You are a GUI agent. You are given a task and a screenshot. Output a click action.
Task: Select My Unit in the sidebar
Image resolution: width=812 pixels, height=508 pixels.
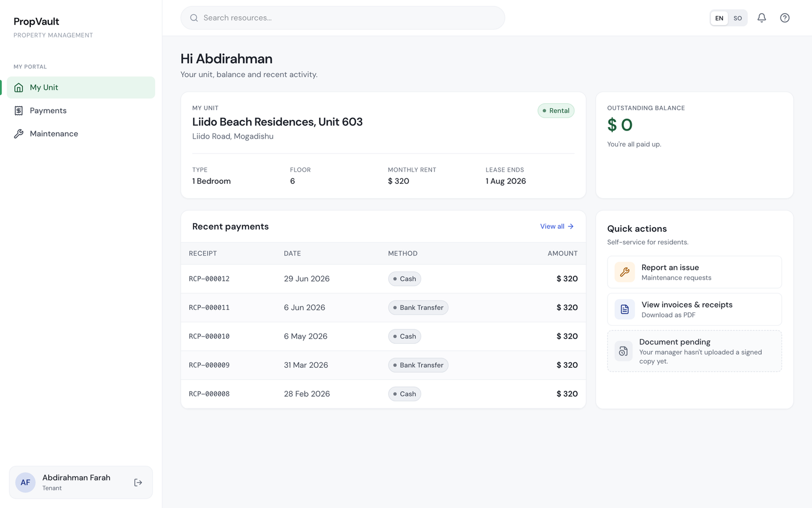(81, 87)
